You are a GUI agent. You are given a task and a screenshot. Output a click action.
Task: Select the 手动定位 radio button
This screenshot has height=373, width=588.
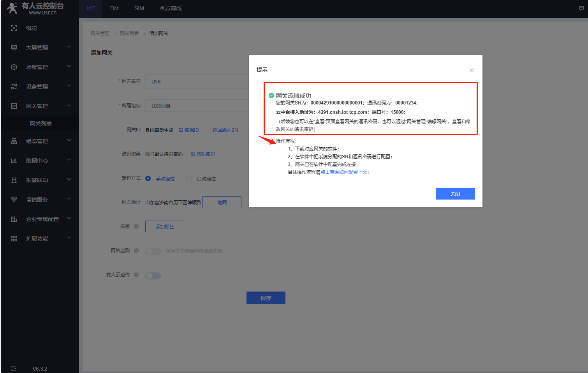coord(148,179)
